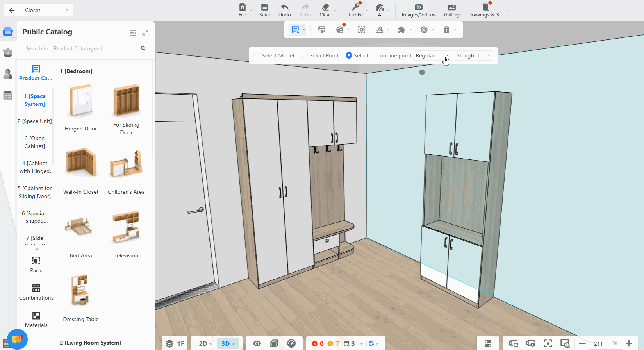Screen dimensions: 644x350
Task: Click the catalog list layout icon
Action: [133, 33]
